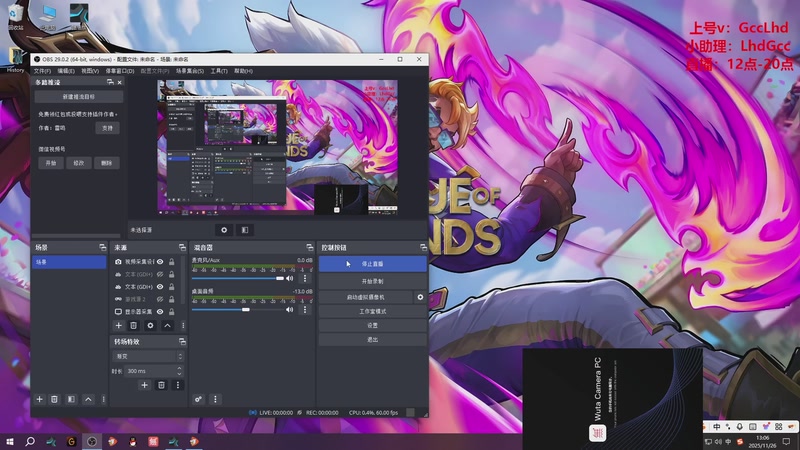This screenshot has height=450, width=800.
Task: Adjust the 桌面音频 volume slider
Action: click(x=238, y=309)
